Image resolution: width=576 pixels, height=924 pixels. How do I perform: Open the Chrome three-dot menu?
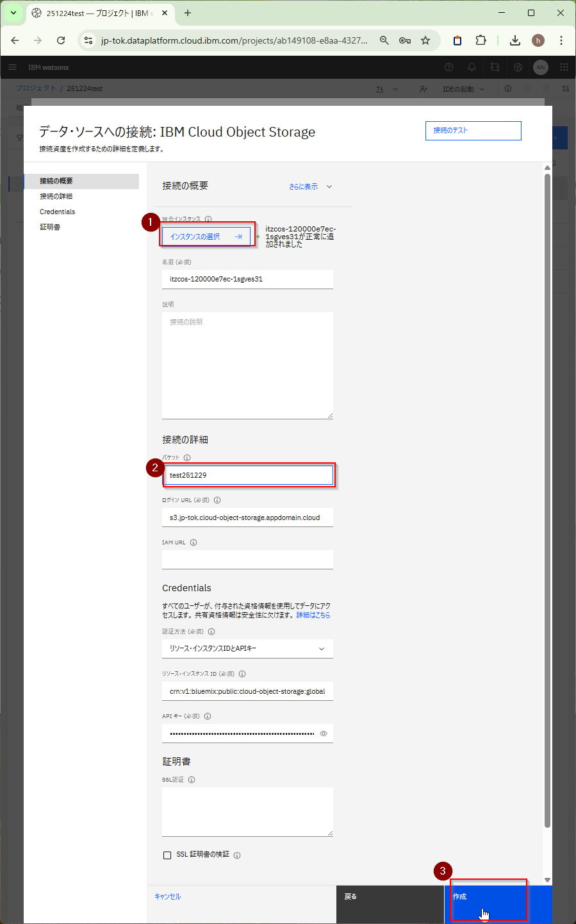point(561,40)
